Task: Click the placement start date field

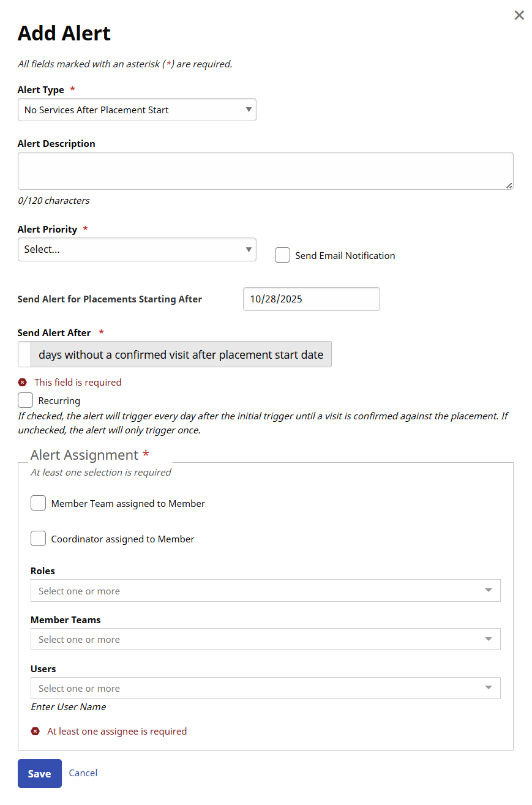Action: click(311, 299)
